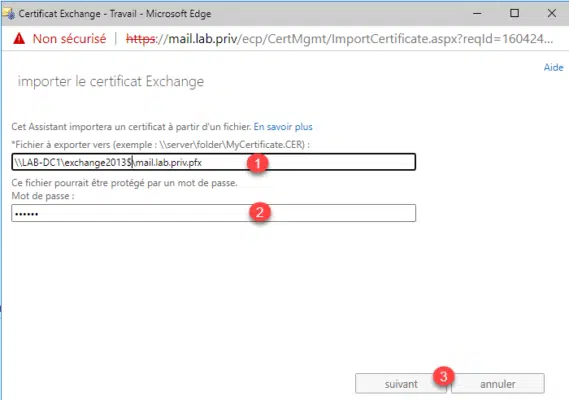This screenshot has width=569, height=400.
Task: Click the Non sécurisé security label
Action: coord(69,38)
